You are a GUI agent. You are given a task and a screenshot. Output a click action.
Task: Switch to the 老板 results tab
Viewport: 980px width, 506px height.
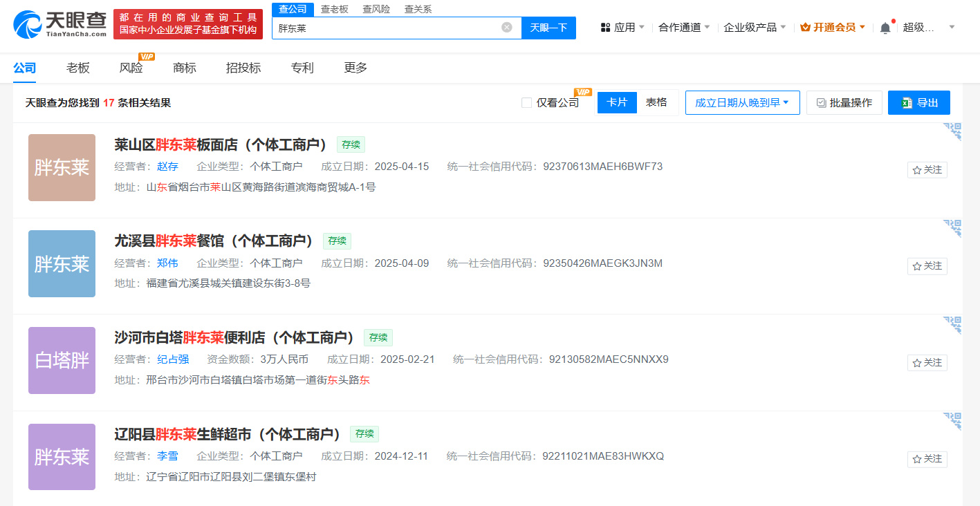click(78, 68)
